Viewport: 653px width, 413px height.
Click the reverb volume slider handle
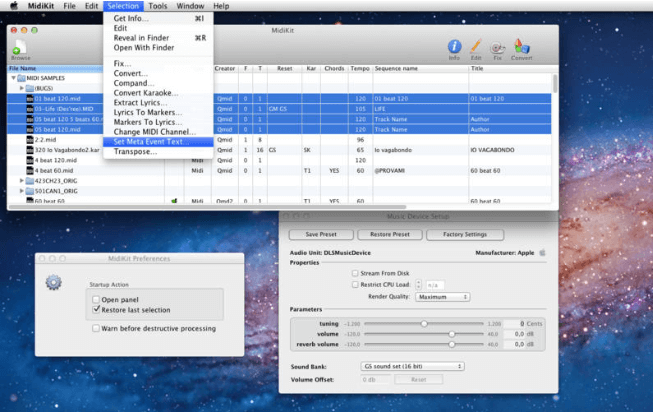click(x=452, y=344)
